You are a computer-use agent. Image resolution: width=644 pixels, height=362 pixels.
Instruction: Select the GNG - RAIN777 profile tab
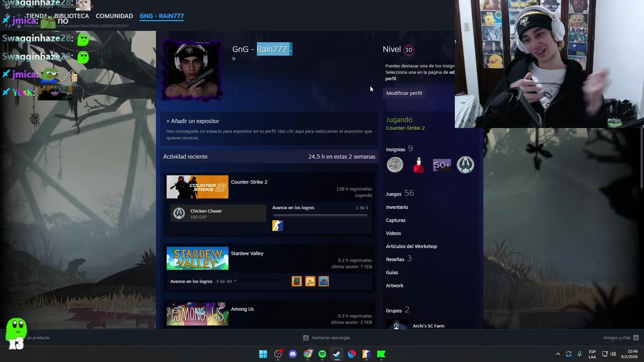(x=162, y=16)
